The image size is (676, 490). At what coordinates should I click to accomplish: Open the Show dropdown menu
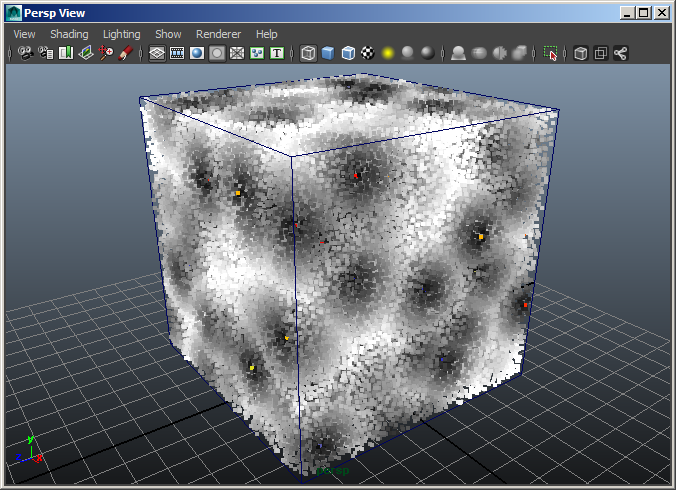click(x=168, y=34)
